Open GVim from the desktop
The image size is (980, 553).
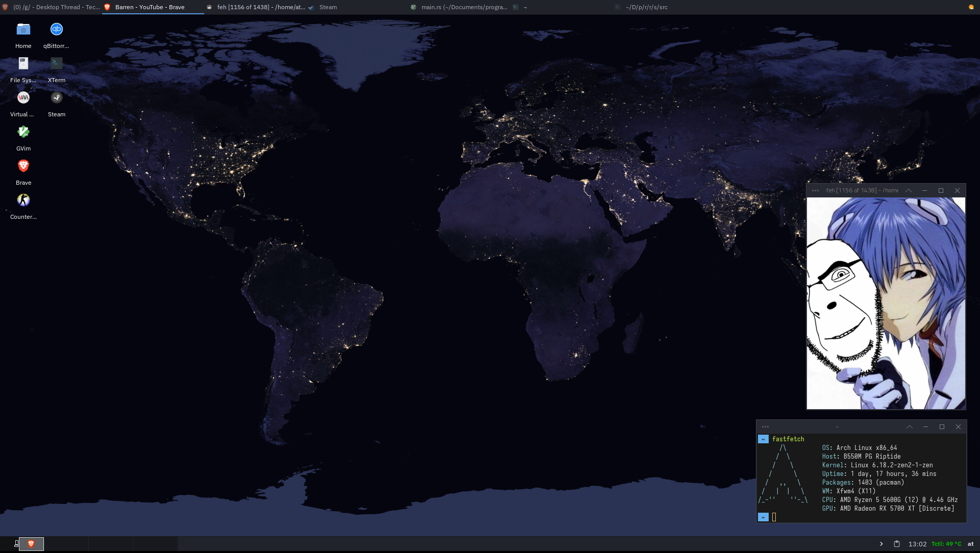[x=23, y=132]
